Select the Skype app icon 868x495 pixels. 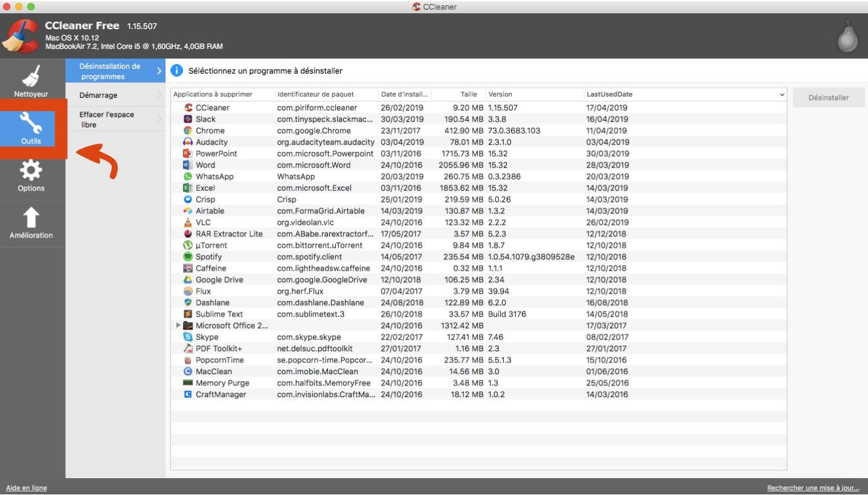188,337
